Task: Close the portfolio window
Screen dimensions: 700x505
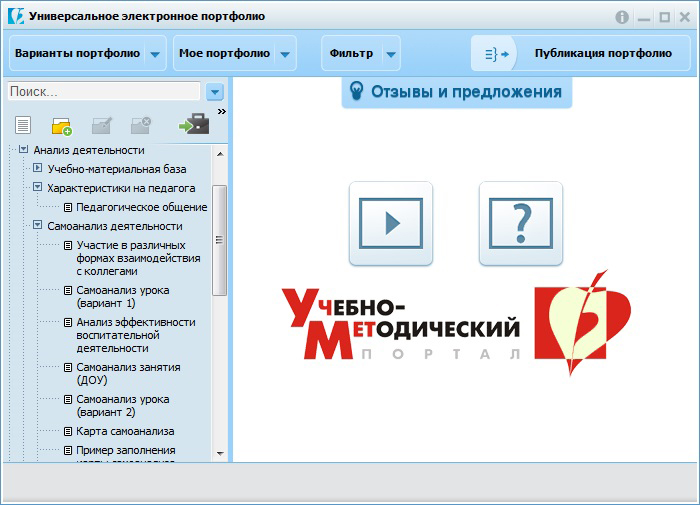Action: click(x=685, y=17)
